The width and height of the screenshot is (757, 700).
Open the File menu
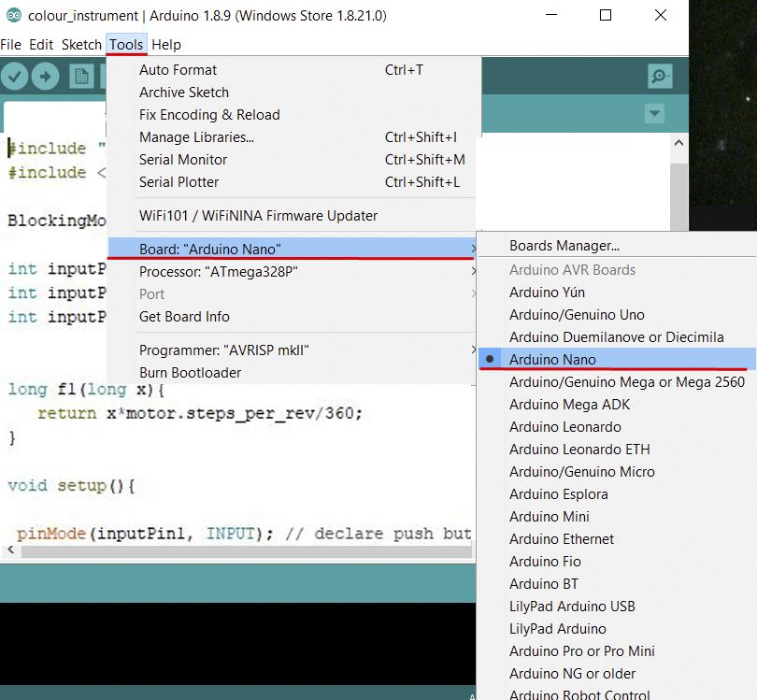(x=10, y=44)
